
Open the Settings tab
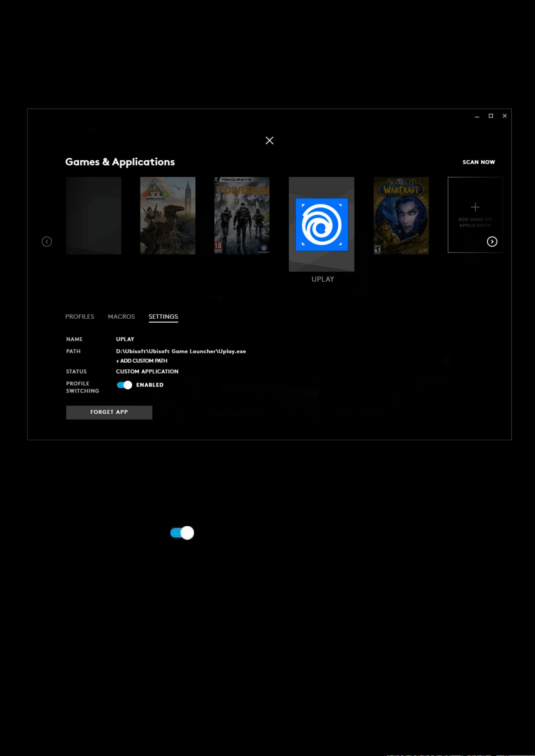[163, 317]
